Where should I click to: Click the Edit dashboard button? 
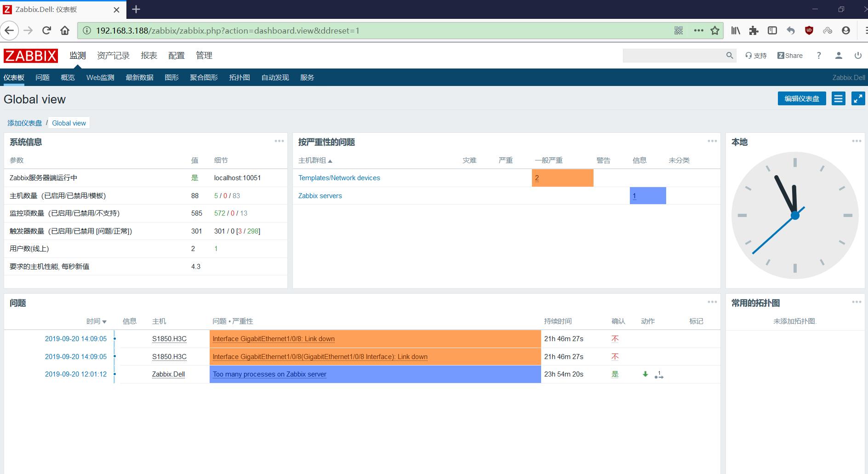[x=801, y=99]
